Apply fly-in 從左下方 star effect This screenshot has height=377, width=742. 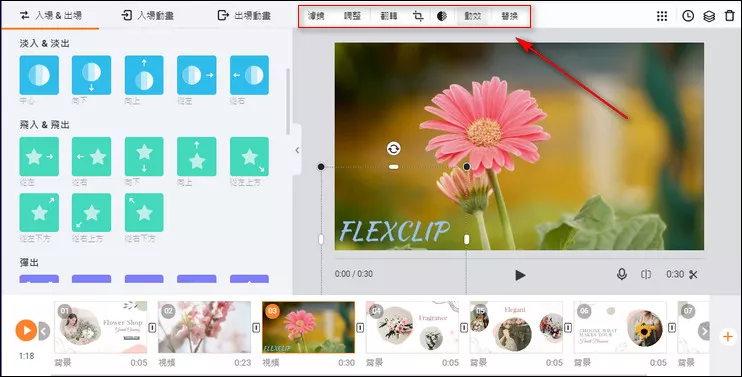[39, 213]
